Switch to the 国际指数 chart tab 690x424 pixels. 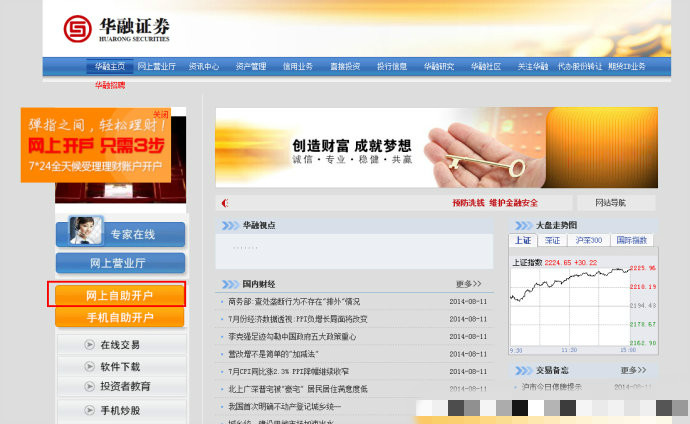tap(632, 240)
